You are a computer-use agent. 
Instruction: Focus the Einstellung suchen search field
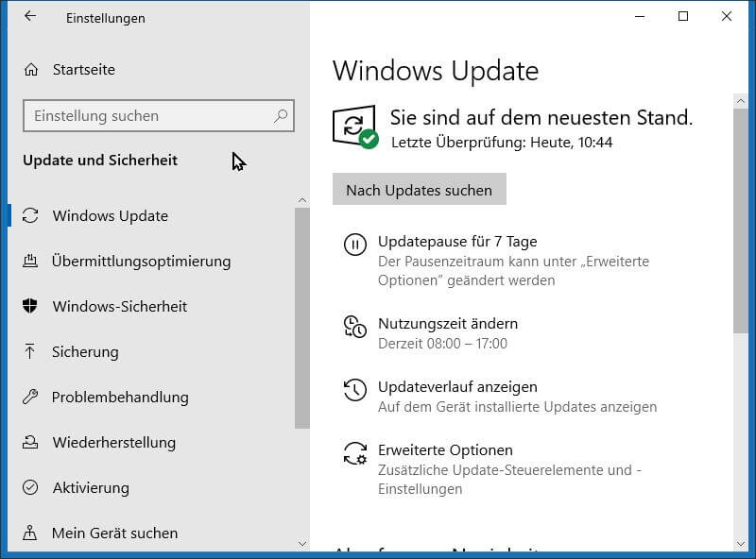(159, 115)
